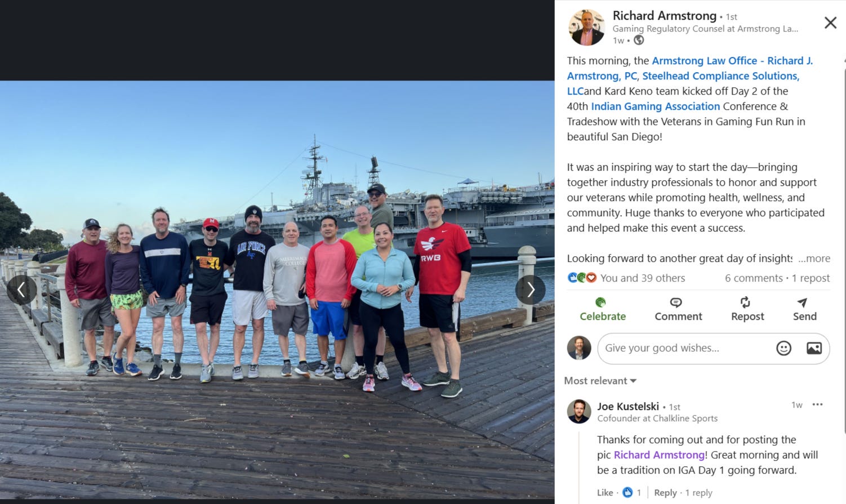Close the post viewer with X icon
This screenshot has width=846, height=504.
click(x=830, y=23)
